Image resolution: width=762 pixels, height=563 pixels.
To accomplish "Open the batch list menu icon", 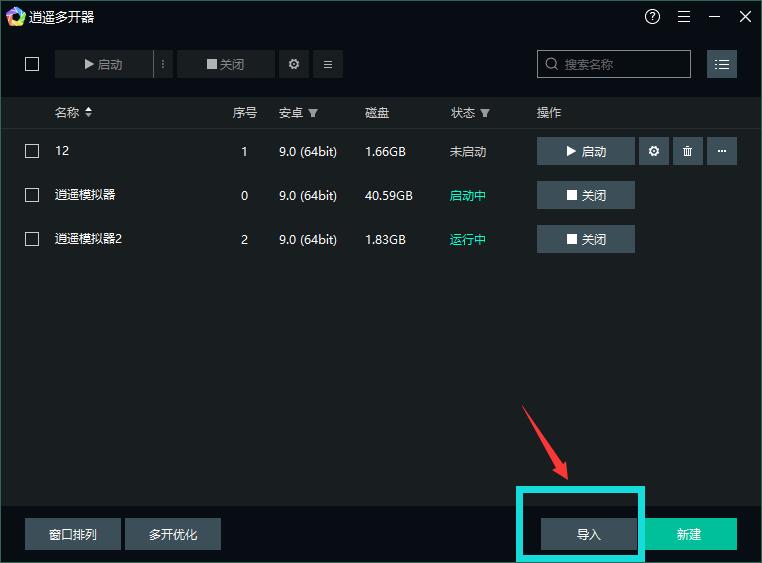I will 328,64.
